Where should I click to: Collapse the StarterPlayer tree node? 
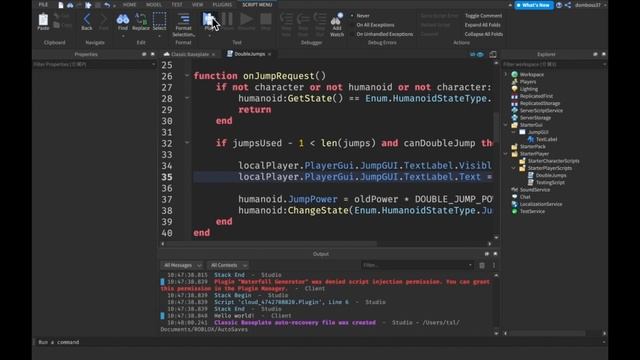(x=506, y=154)
